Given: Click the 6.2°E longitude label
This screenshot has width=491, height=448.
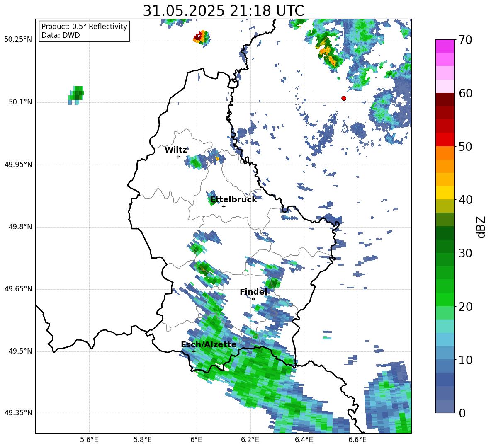Looking at the screenshot, I should click(x=250, y=440).
